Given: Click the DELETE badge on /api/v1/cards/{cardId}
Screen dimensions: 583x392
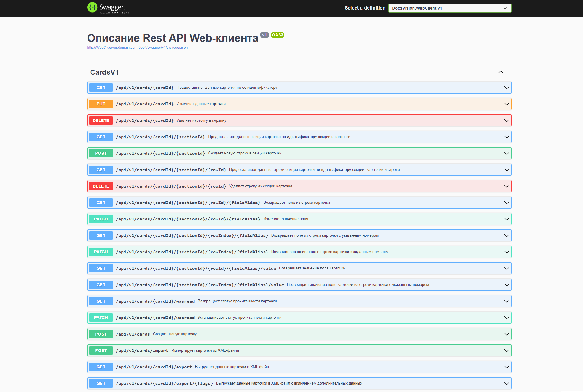Looking at the screenshot, I should pyautogui.click(x=101, y=120).
